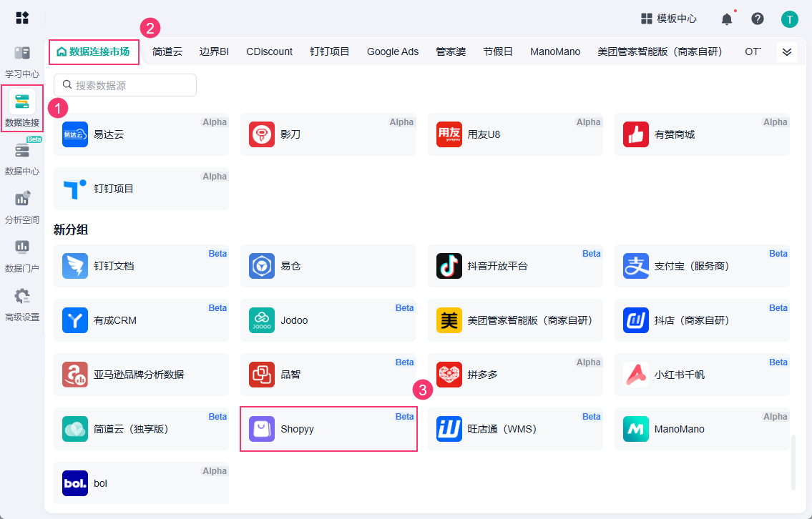Image resolution: width=812 pixels, height=519 pixels.
Task: Select the 简道云（独享版）icon
Action: [75, 429]
